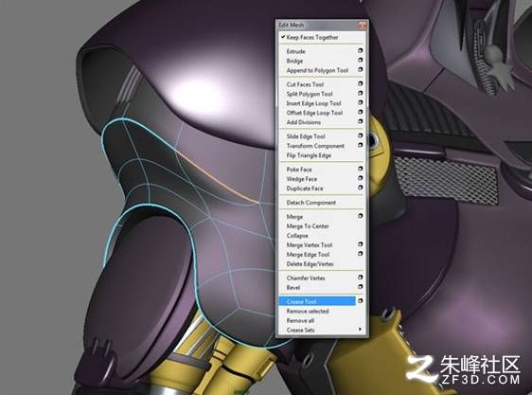Open Merge options box icon
The image size is (532, 395).
click(361, 216)
